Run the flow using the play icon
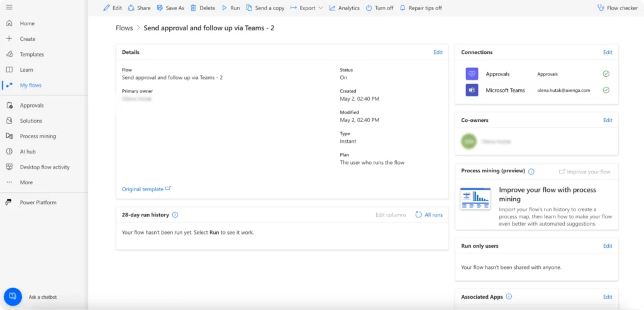644x310 pixels. tap(225, 8)
